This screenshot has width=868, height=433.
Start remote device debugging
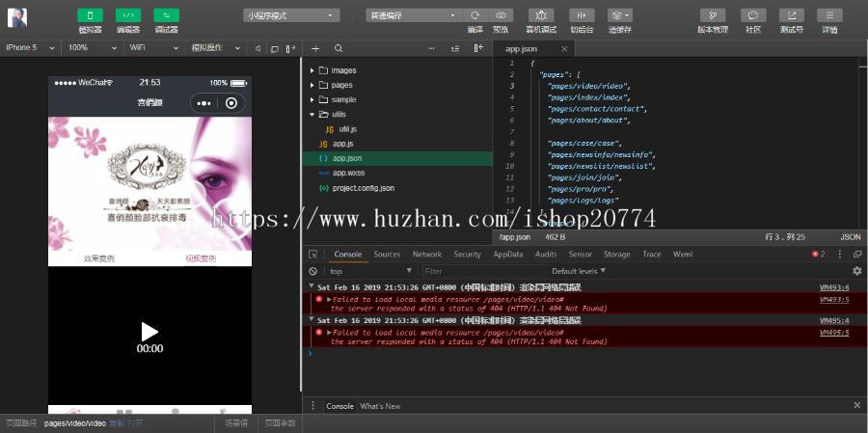[541, 15]
